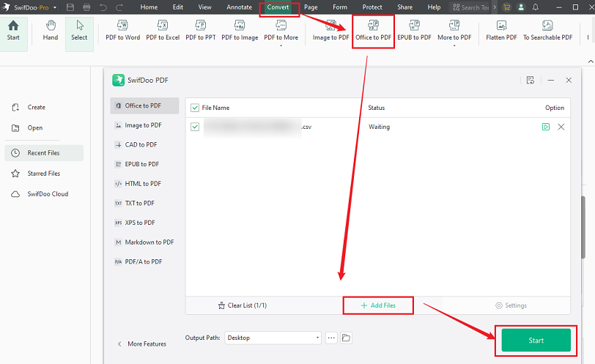Open SwifDoo Cloud in the sidebar
The image size is (595, 364).
pyautogui.click(x=44, y=194)
